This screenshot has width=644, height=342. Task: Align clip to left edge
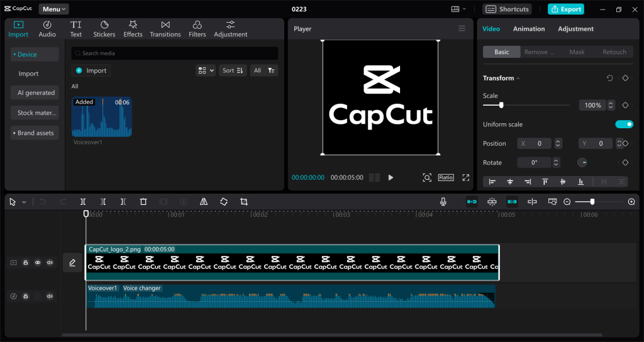(492, 182)
